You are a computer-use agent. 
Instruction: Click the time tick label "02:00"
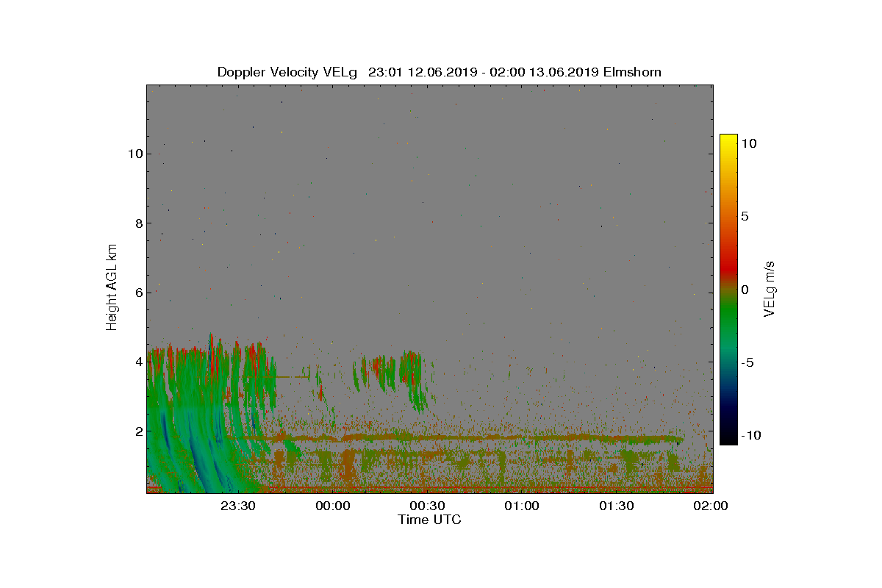(711, 506)
